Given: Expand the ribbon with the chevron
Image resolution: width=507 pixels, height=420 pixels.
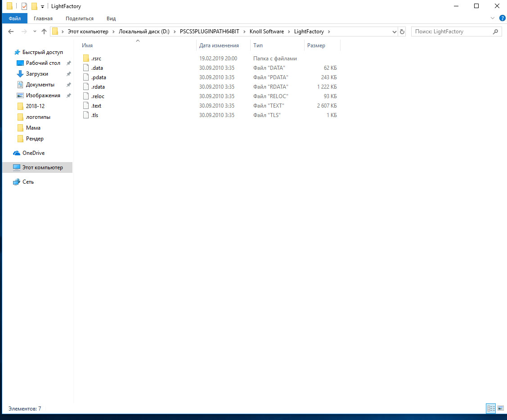Looking at the screenshot, I should click(x=493, y=18).
